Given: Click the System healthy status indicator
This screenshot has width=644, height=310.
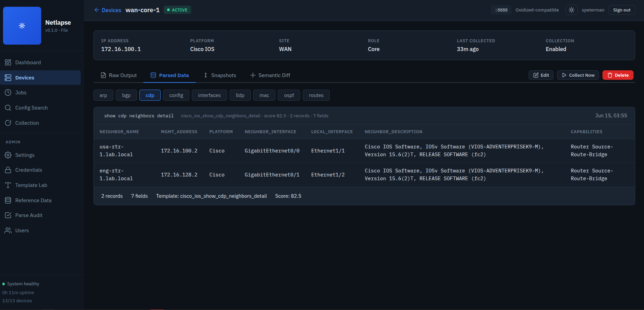Looking at the screenshot, I should tap(21, 284).
